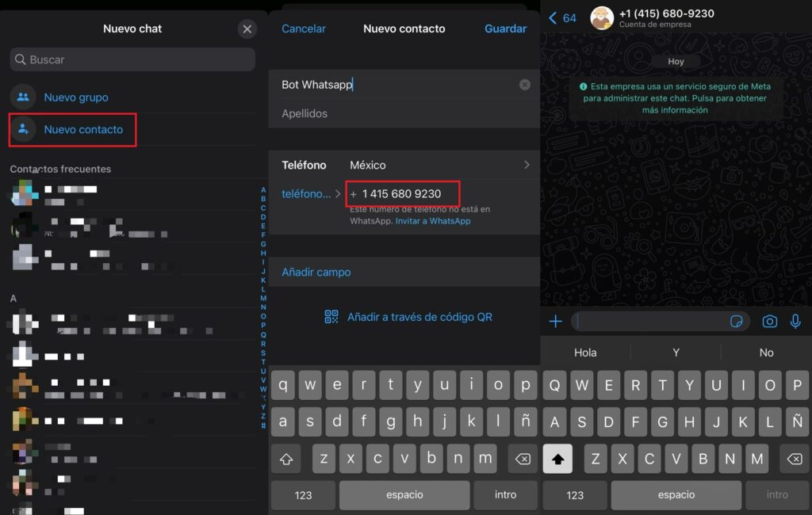Tap espacio on uppercase keyboard
Image resolution: width=812 pixels, height=515 pixels.
coord(676,495)
